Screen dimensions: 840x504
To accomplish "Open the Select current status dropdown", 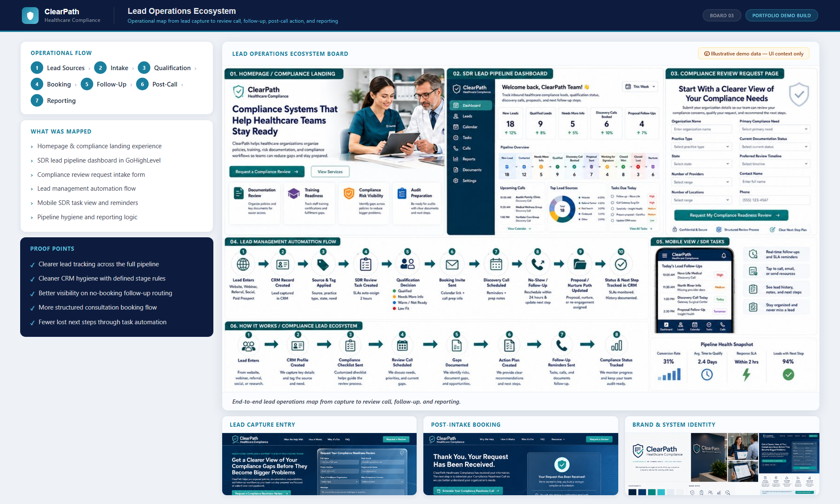I will tap(774, 147).
